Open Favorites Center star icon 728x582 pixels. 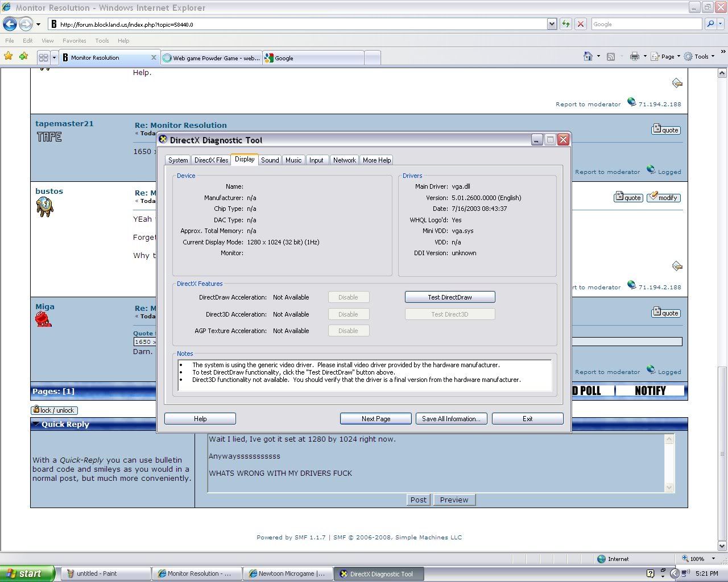tap(8, 56)
